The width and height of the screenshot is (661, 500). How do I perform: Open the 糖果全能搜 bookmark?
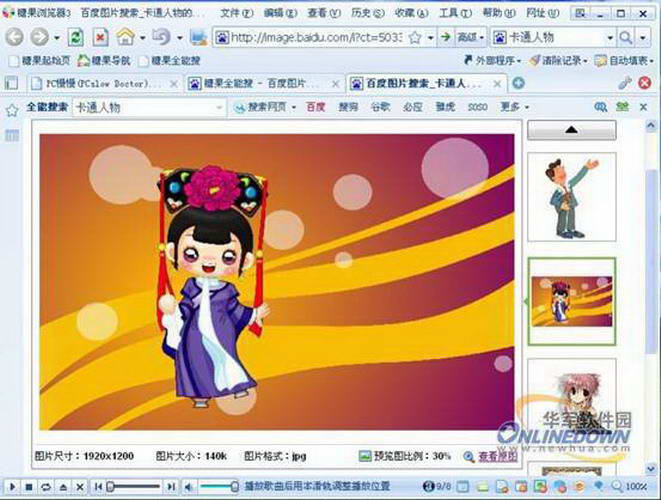[x=170, y=60]
